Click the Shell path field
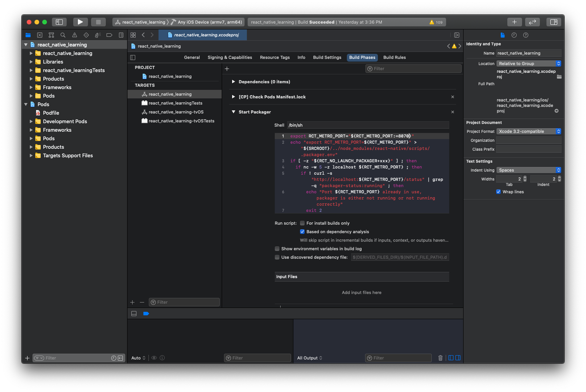This screenshot has width=586, height=392. pos(368,125)
